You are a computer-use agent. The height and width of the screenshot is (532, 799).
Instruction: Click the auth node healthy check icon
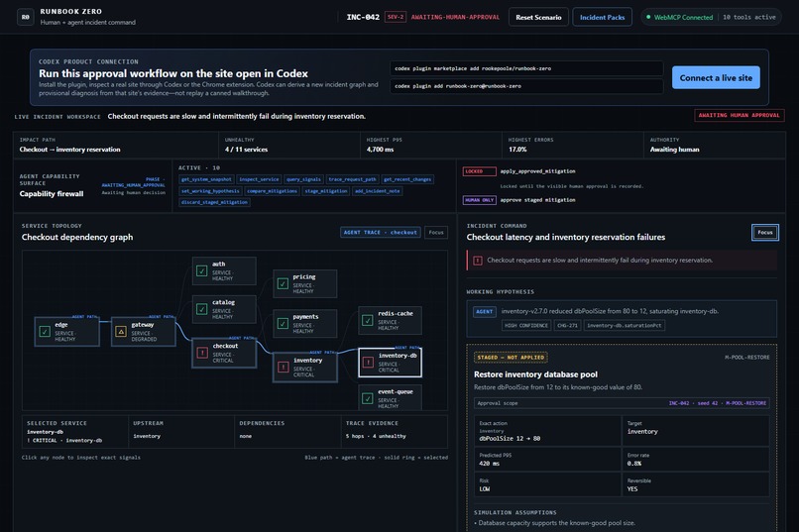[202, 270]
